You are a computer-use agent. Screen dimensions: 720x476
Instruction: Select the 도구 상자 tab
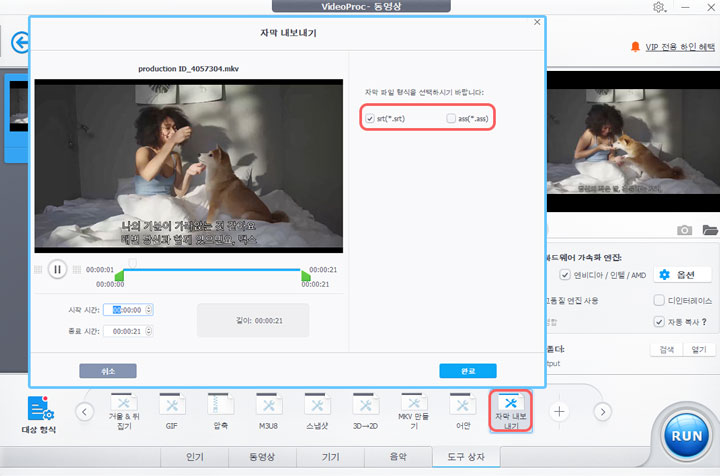pos(466,457)
